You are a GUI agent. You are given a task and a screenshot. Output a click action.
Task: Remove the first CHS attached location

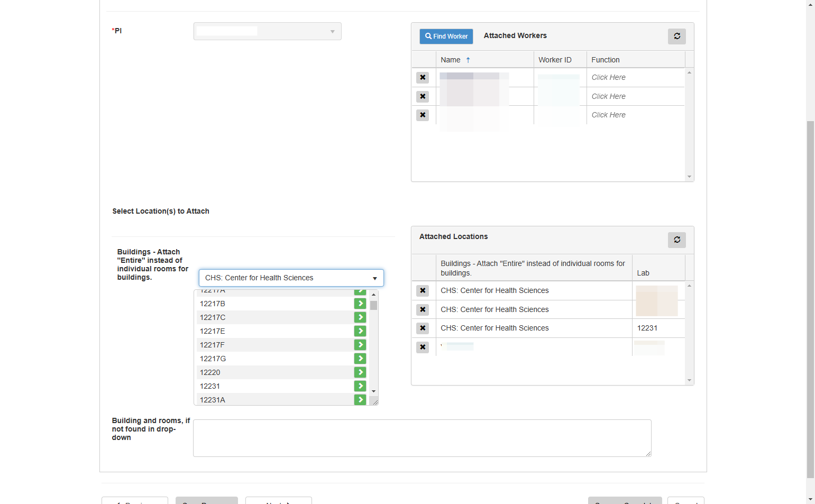[x=422, y=290]
